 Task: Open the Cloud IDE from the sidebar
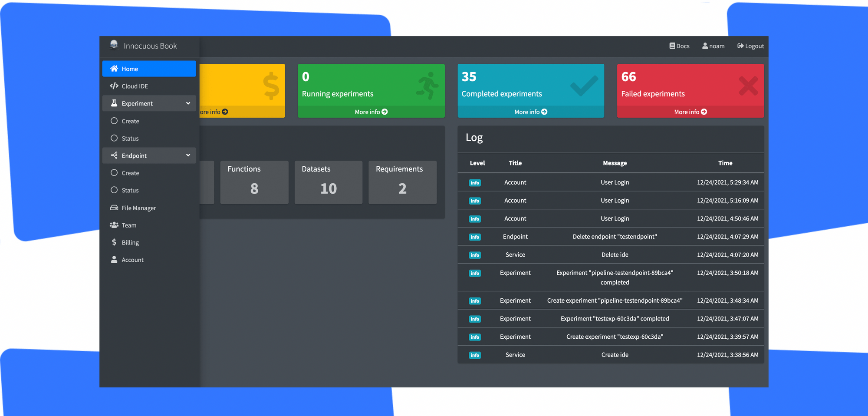click(114, 86)
